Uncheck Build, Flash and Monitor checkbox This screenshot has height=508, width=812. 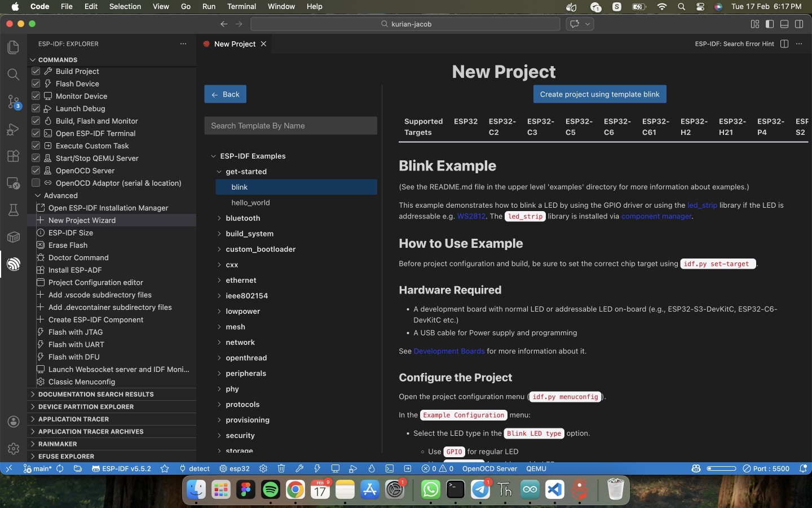click(36, 121)
